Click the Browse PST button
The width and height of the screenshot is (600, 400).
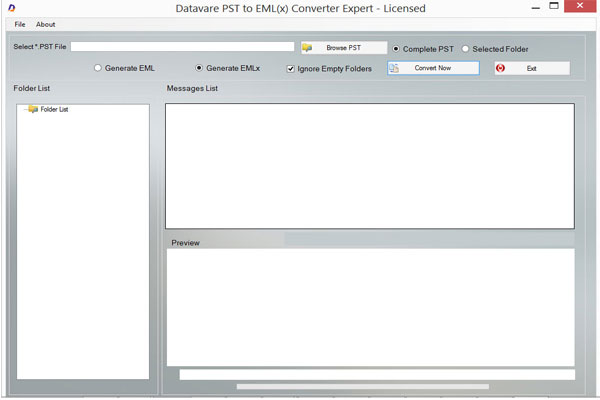pos(344,48)
